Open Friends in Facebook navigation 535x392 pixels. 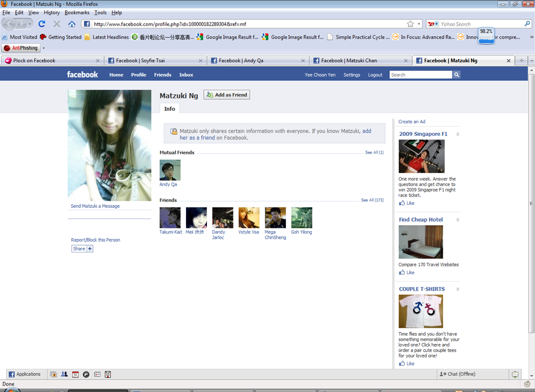[x=163, y=75]
